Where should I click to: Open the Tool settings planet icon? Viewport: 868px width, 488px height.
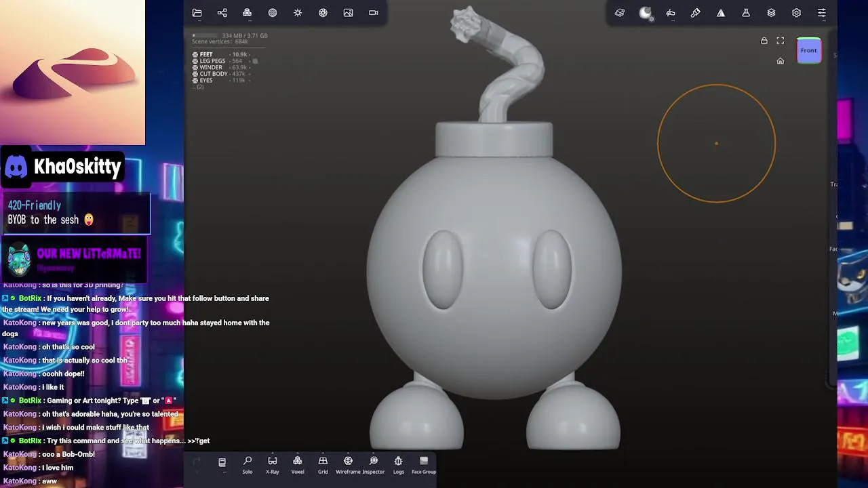click(620, 13)
